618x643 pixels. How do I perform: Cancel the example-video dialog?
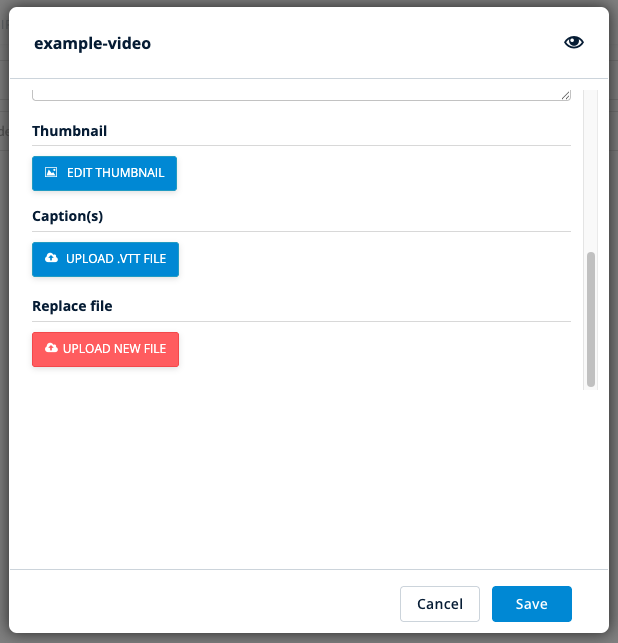click(x=440, y=604)
